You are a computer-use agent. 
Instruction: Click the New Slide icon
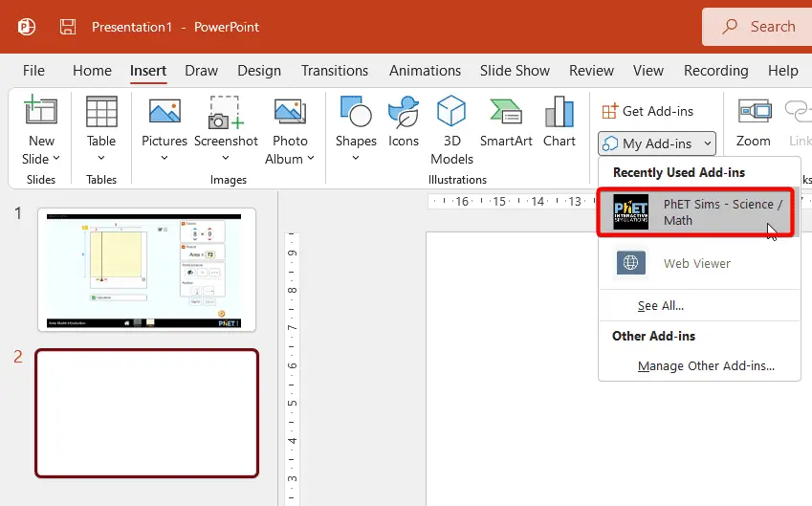coord(40,110)
